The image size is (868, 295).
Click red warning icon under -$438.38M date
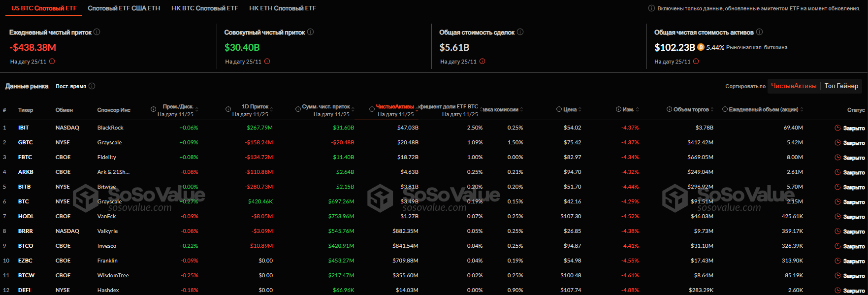pos(52,62)
